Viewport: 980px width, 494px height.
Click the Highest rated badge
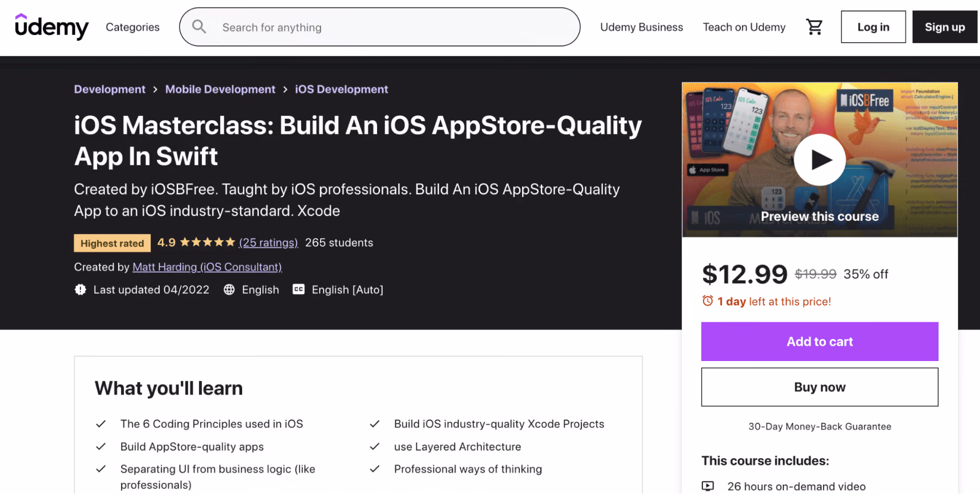(x=112, y=243)
